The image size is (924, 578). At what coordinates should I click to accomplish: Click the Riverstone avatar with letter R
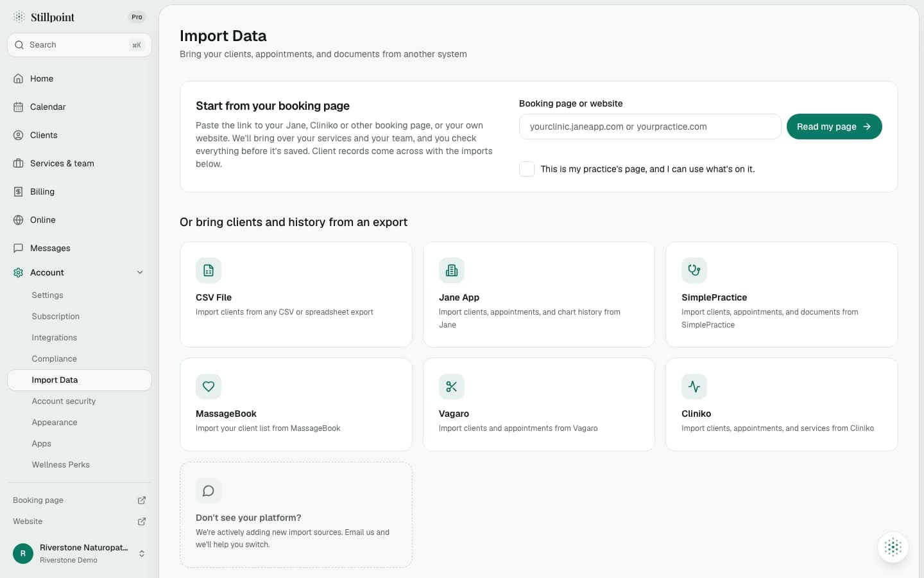[23, 554]
